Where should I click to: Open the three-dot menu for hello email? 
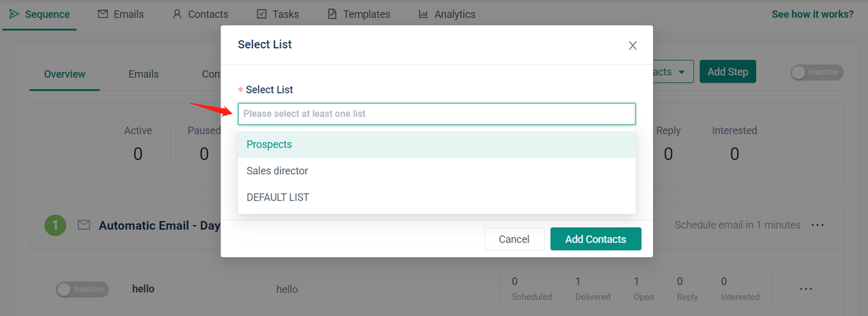[x=806, y=289]
